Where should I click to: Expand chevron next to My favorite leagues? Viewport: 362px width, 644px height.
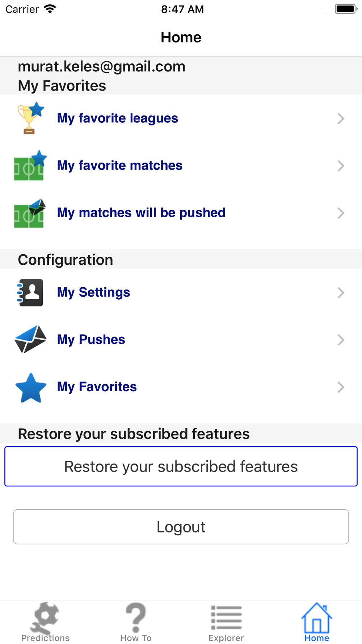tap(341, 118)
